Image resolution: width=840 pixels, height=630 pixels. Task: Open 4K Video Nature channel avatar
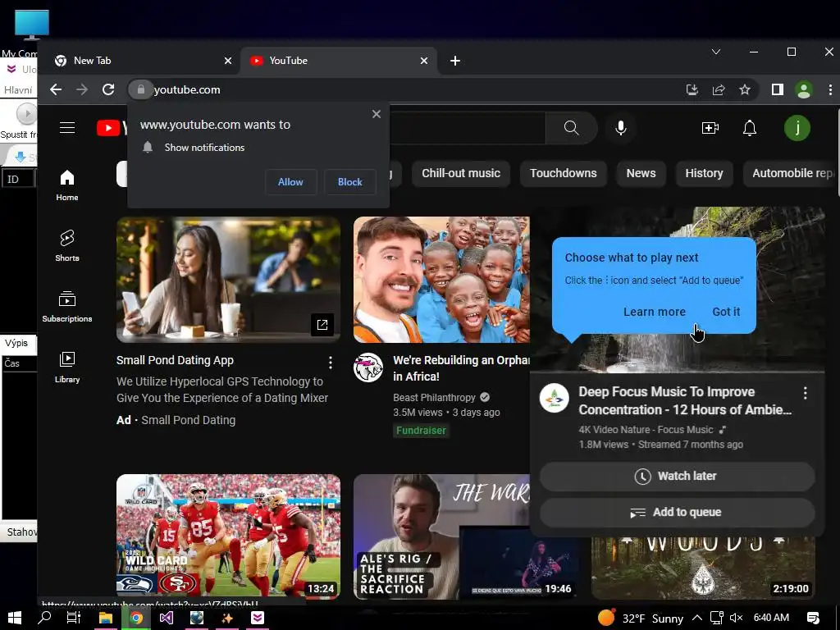click(x=554, y=398)
